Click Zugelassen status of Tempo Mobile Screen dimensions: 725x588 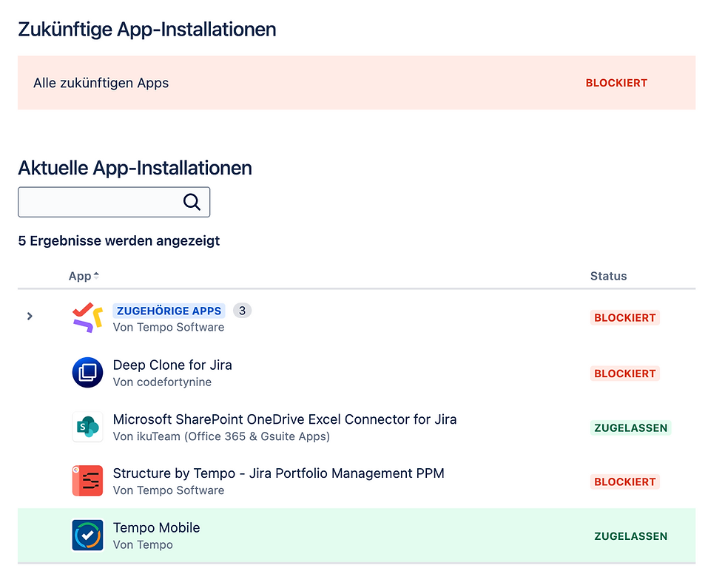[x=630, y=536]
